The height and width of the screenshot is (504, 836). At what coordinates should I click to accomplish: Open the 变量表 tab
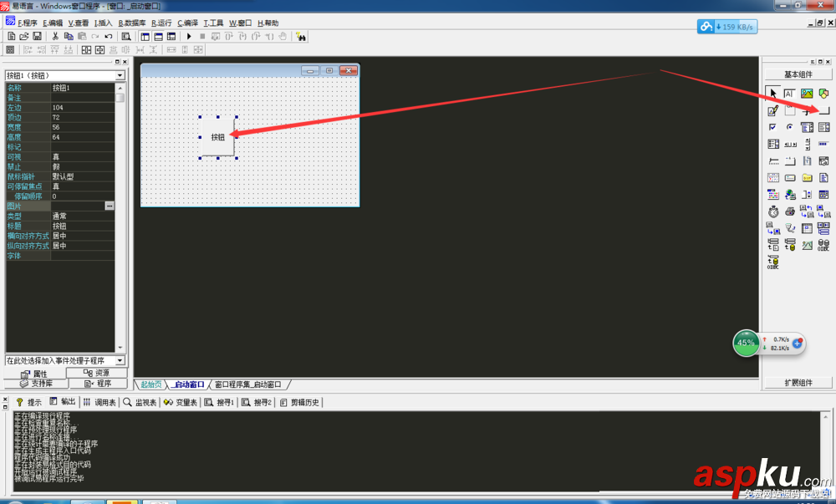point(181,402)
